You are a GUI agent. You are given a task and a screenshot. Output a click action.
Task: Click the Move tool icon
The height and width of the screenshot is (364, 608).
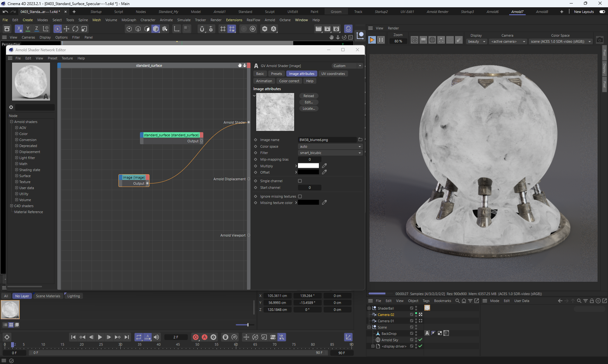click(x=66, y=29)
